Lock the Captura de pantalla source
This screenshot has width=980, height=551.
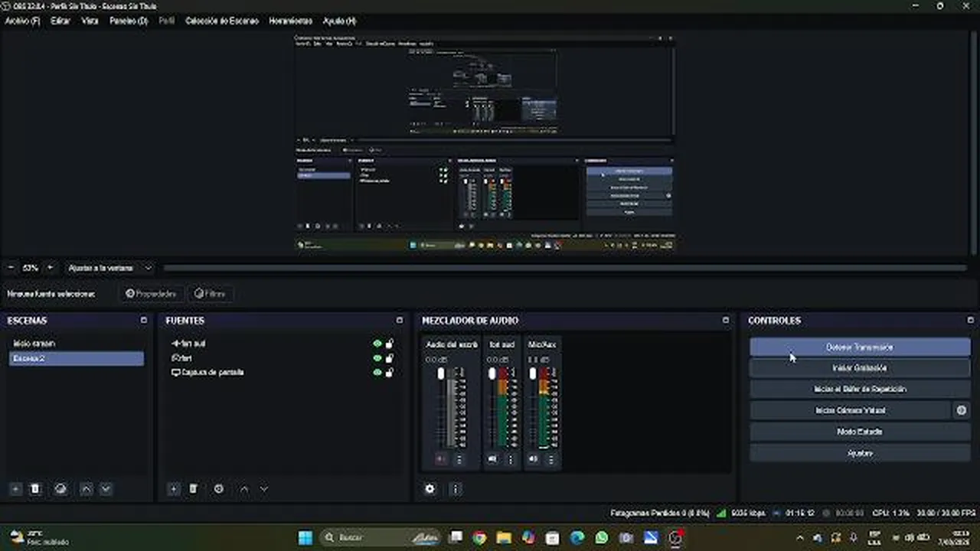click(390, 373)
